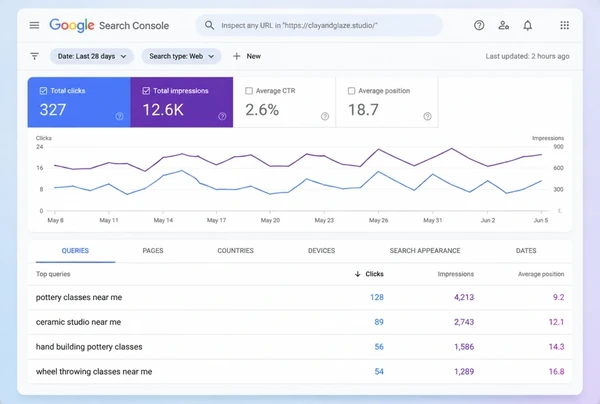Show help for Average position metric
Image resolution: width=600 pixels, height=404 pixels.
[x=427, y=116]
